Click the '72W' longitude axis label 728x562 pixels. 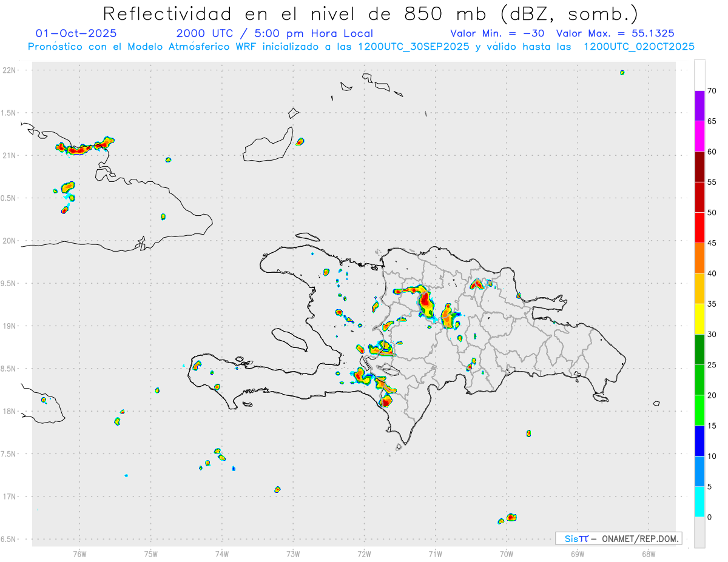[364, 554]
